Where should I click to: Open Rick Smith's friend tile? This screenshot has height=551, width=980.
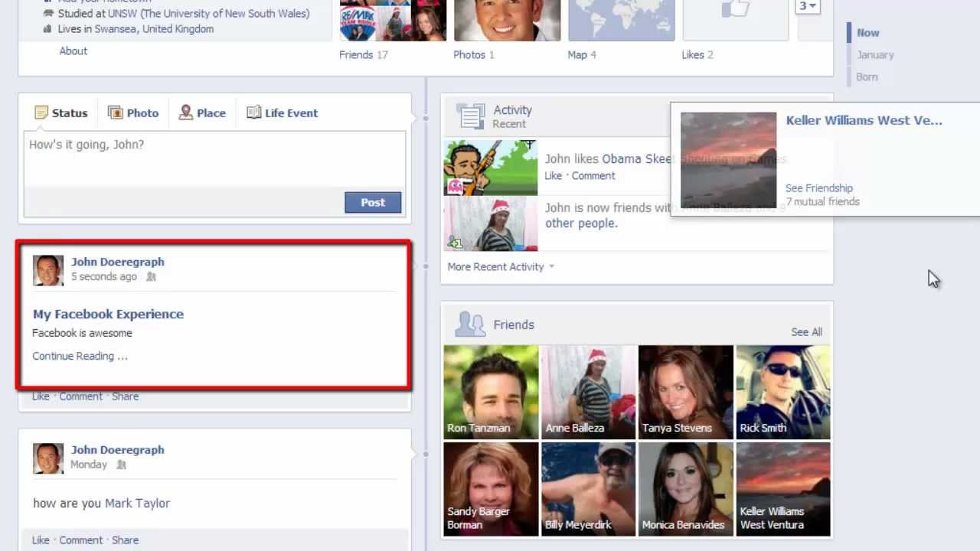point(782,392)
